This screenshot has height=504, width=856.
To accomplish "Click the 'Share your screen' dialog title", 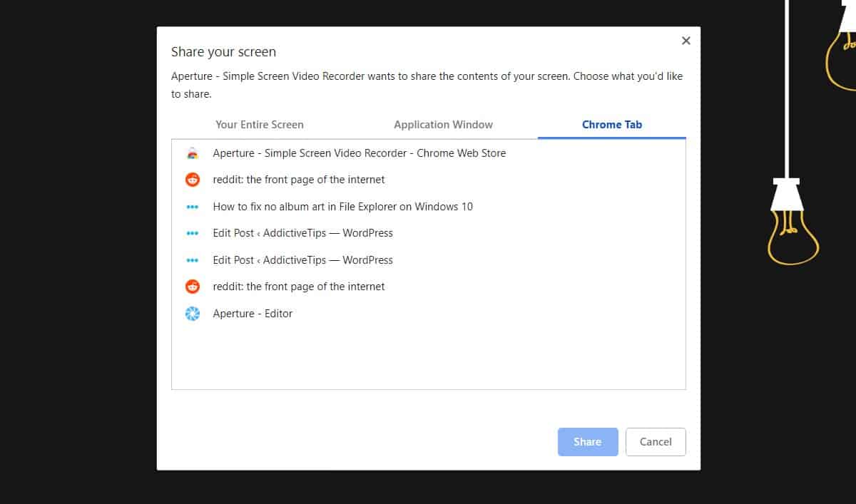I will coord(223,52).
